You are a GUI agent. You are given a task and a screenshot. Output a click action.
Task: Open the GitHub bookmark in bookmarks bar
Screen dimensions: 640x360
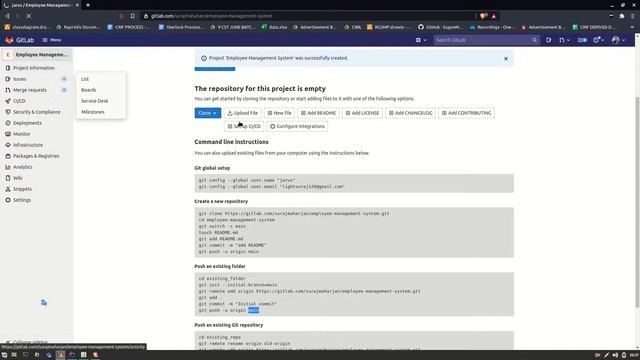tap(440, 27)
